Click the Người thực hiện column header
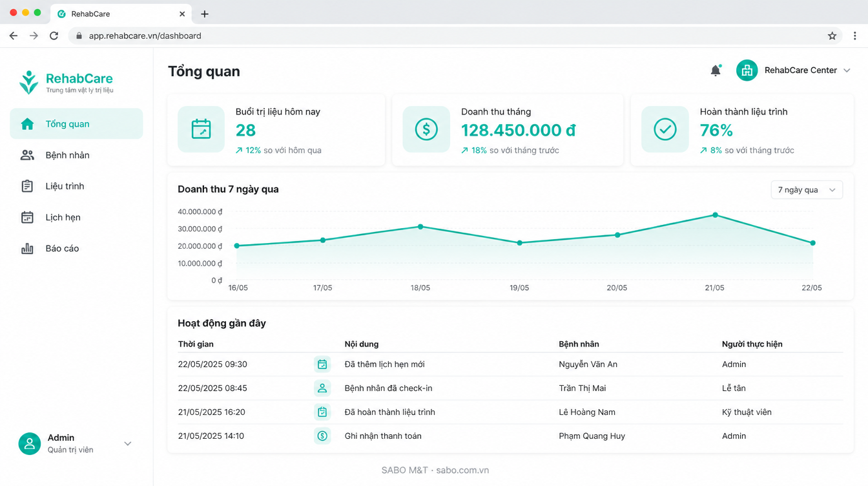This screenshot has width=868, height=486. (752, 344)
